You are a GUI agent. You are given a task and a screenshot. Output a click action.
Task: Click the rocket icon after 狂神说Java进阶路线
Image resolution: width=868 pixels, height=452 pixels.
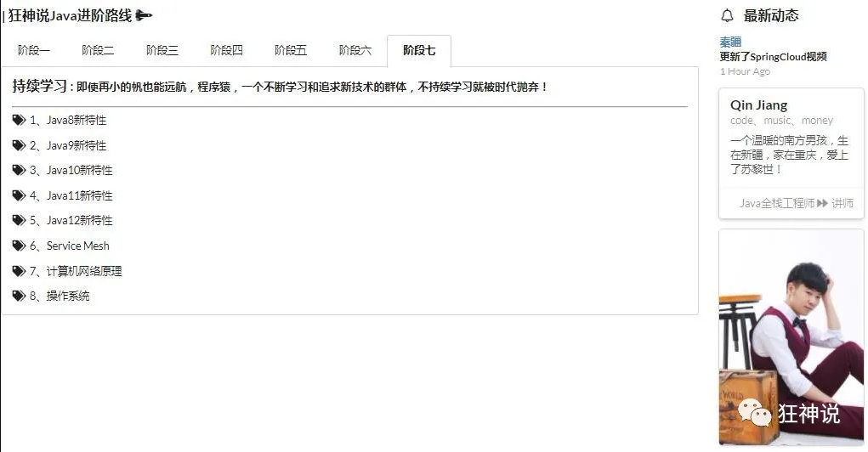(144, 15)
